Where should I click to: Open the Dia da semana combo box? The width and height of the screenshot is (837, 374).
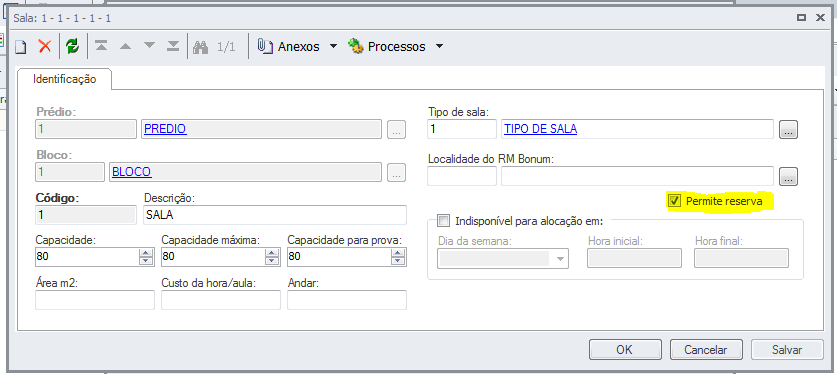point(503,259)
